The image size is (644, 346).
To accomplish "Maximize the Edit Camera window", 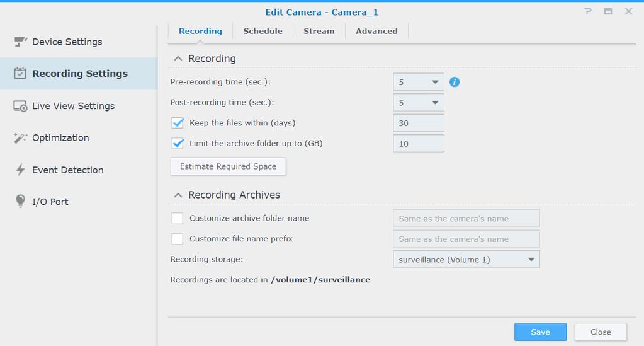I will pyautogui.click(x=608, y=11).
